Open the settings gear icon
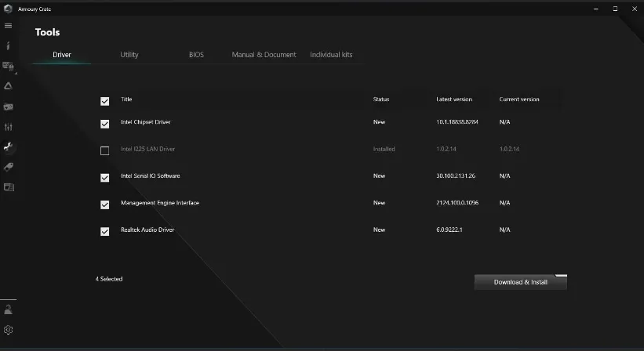This screenshot has width=644, height=351. tap(8, 330)
